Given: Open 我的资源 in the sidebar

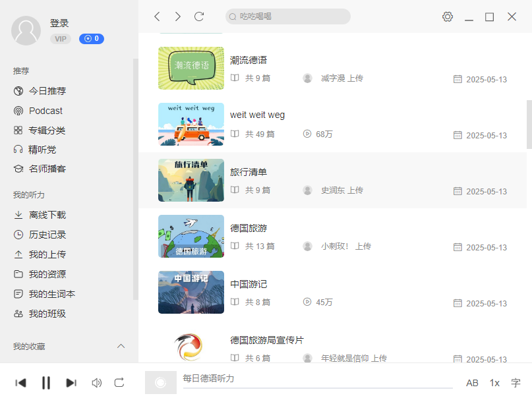Looking at the screenshot, I should pyautogui.click(x=40, y=274).
